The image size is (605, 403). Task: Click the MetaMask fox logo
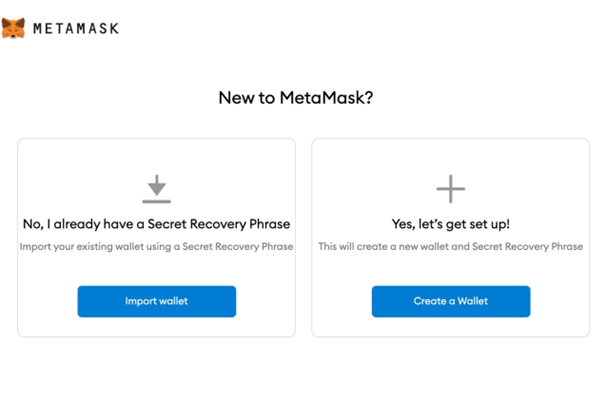(13, 28)
